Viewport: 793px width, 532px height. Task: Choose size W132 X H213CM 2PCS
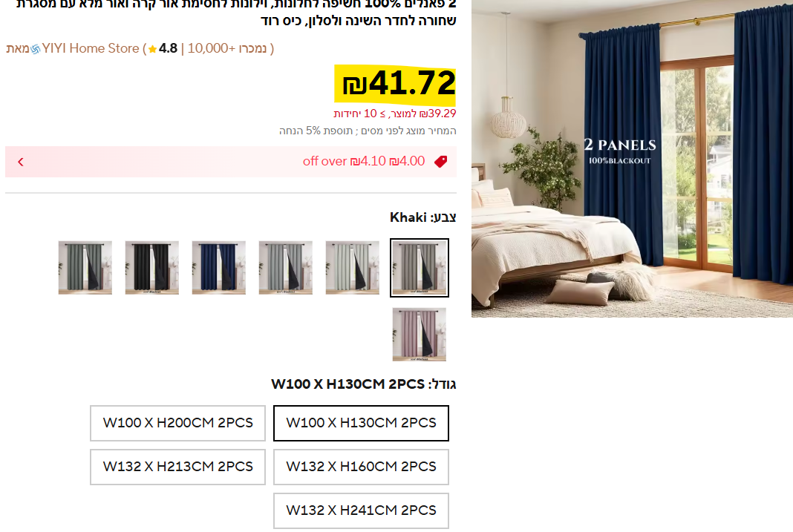coord(178,467)
